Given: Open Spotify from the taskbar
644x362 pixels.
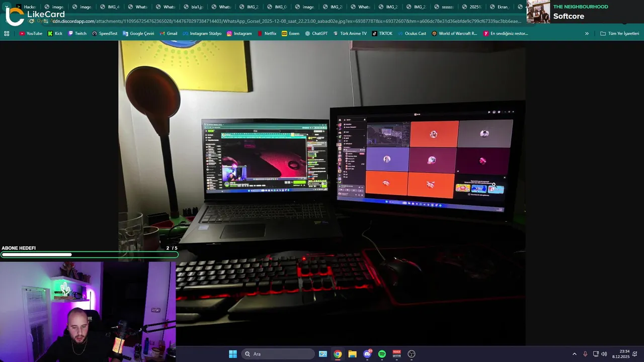Looking at the screenshot, I should pyautogui.click(x=382, y=354).
